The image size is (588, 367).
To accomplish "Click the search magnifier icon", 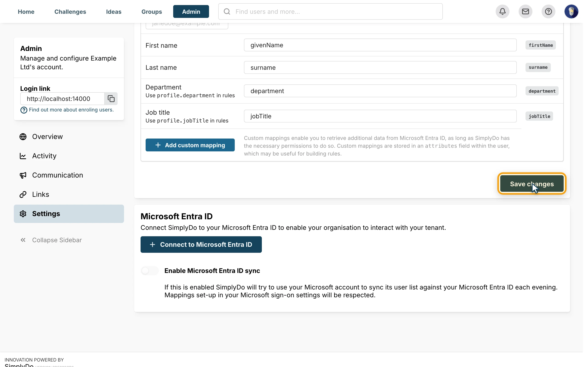I will click(227, 11).
